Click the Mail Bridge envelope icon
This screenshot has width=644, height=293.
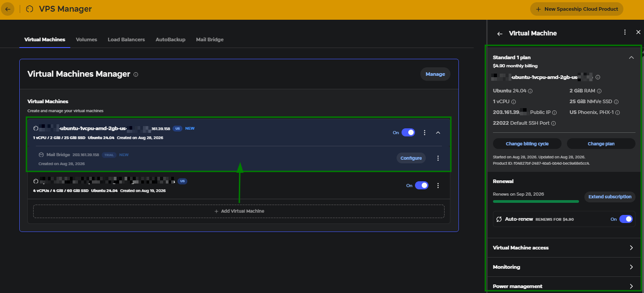tap(41, 155)
